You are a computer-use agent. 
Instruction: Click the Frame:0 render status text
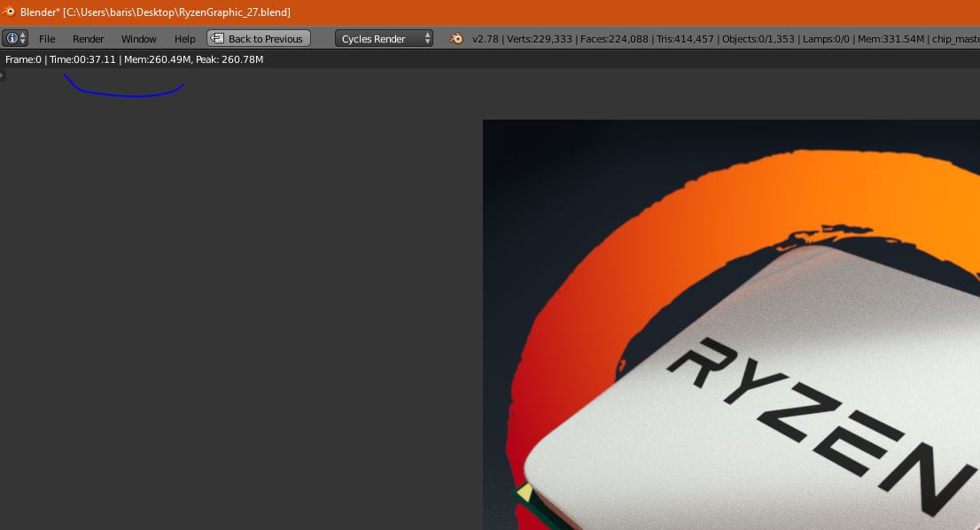23,59
